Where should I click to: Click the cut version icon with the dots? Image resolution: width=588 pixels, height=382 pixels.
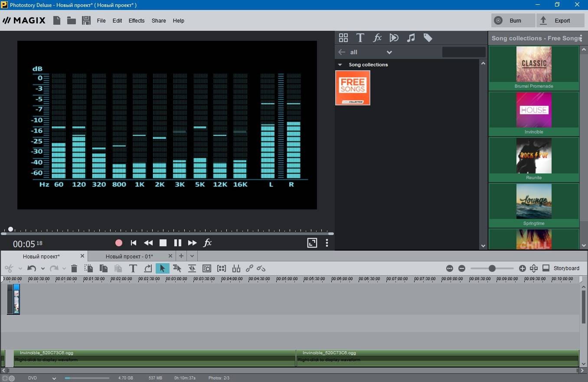[89, 268]
